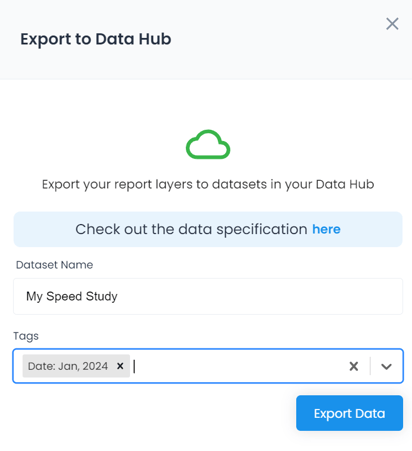Close the Export to Data Hub dialog
This screenshot has width=412, height=451.
pyautogui.click(x=392, y=24)
